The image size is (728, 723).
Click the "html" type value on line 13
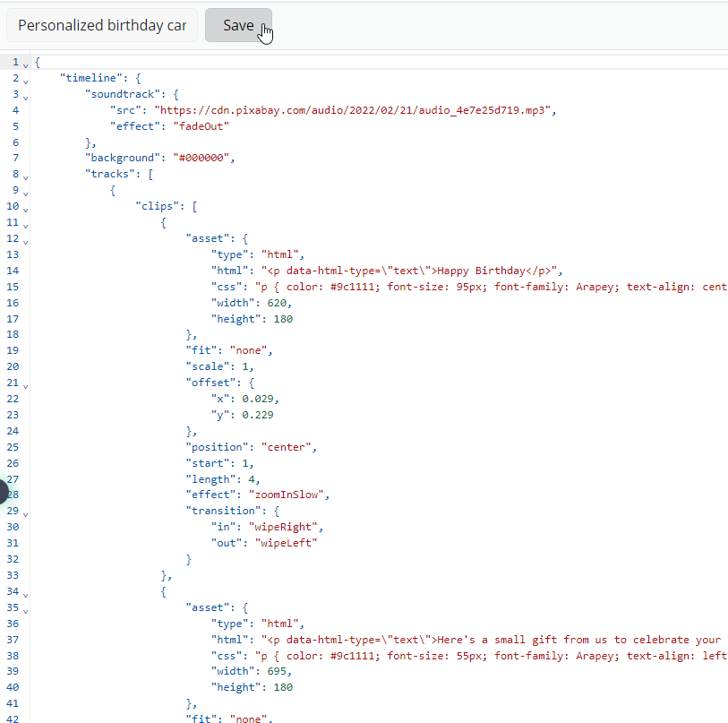pyautogui.click(x=280, y=254)
